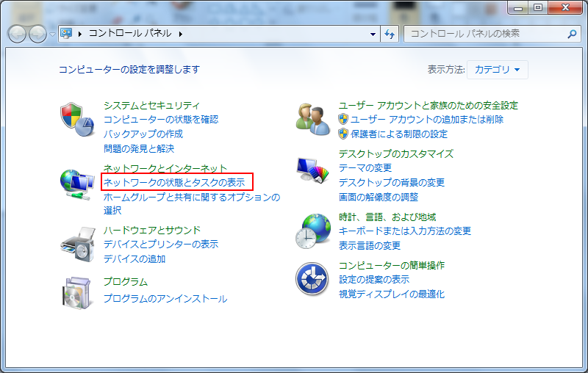
Task: Open the System and Security shield icon
Action: coord(77,120)
